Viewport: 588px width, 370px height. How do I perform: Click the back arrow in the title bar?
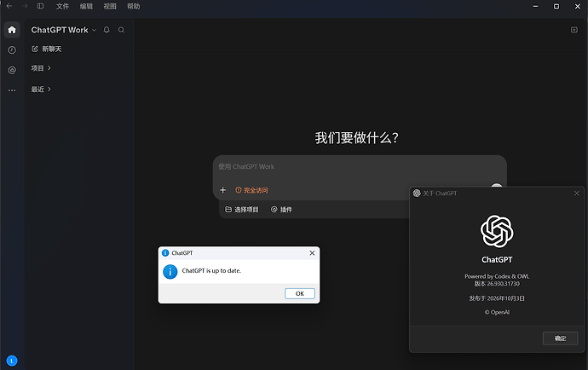coord(9,6)
